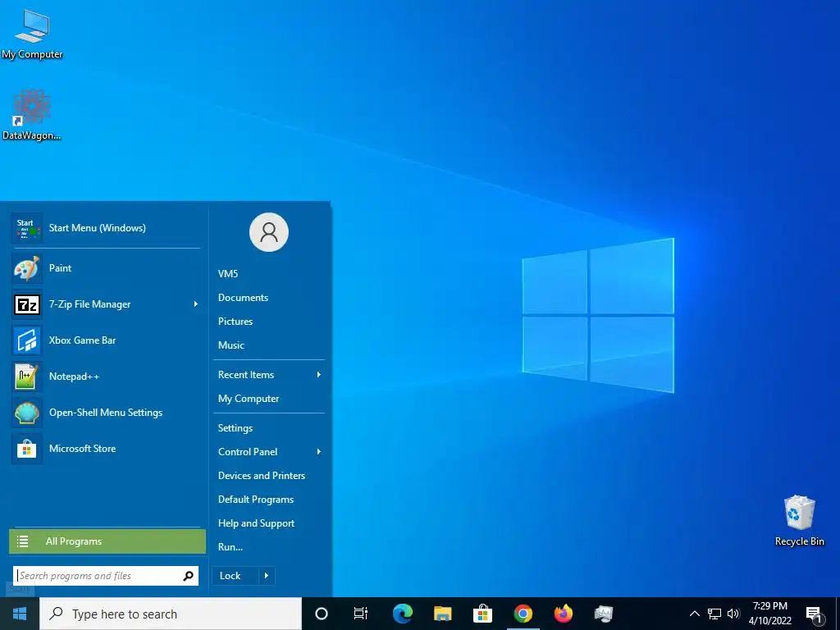840x630 pixels.
Task: Open the monitor app icon right of Firefox
Action: (603, 614)
